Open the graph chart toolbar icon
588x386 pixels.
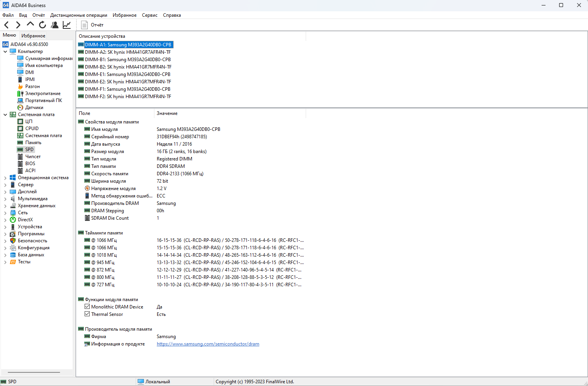67,25
